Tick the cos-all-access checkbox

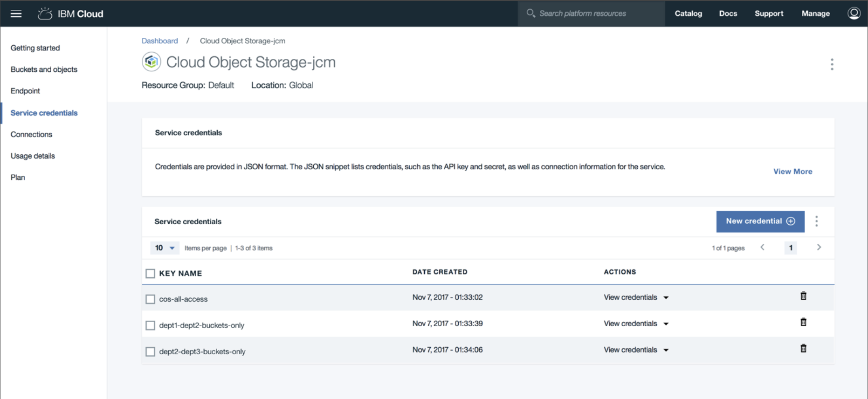pyautogui.click(x=150, y=299)
